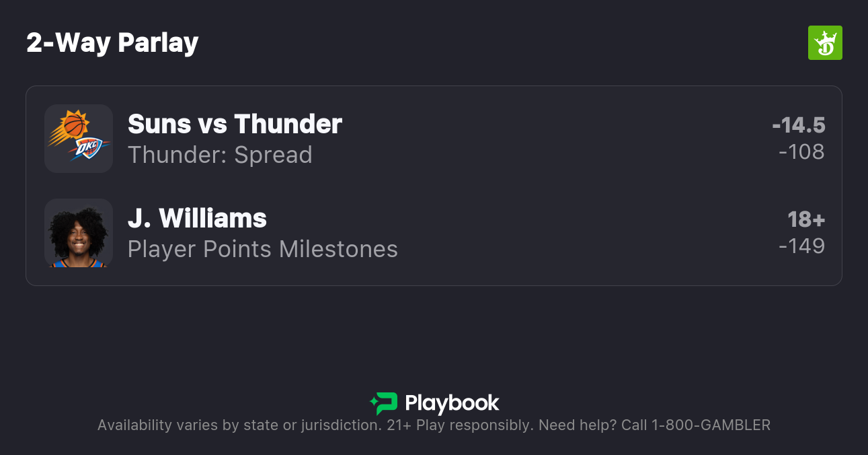This screenshot has height=455, width=868.
Task: Click the OKC Thunder logo
Action: (x=88, y=149)
